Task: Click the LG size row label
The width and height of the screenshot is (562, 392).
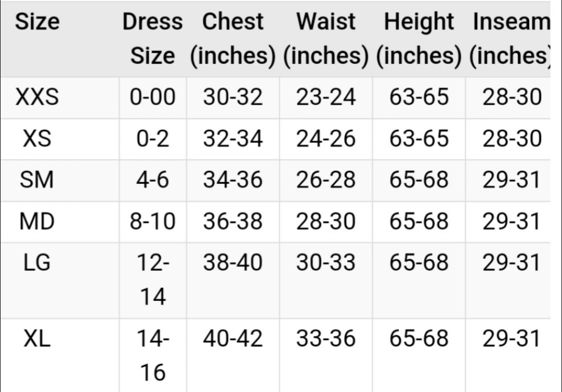Action: pyautogui.click(x=37, y=262)
